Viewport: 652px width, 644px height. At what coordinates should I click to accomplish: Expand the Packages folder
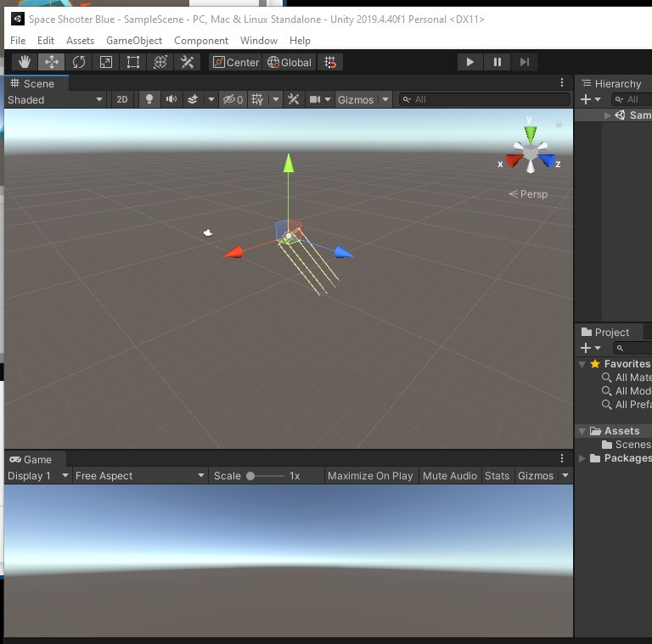point(582,458)
